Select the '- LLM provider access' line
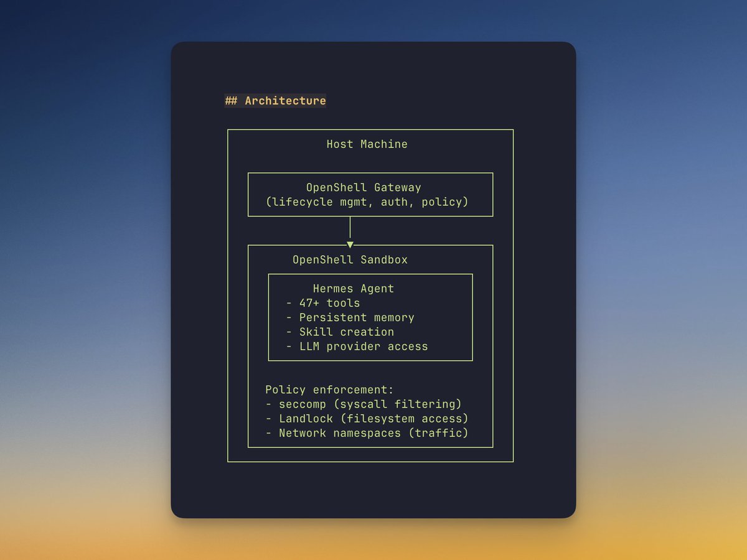Viewport: 747px width, 560px height. (x=357, y=347)
